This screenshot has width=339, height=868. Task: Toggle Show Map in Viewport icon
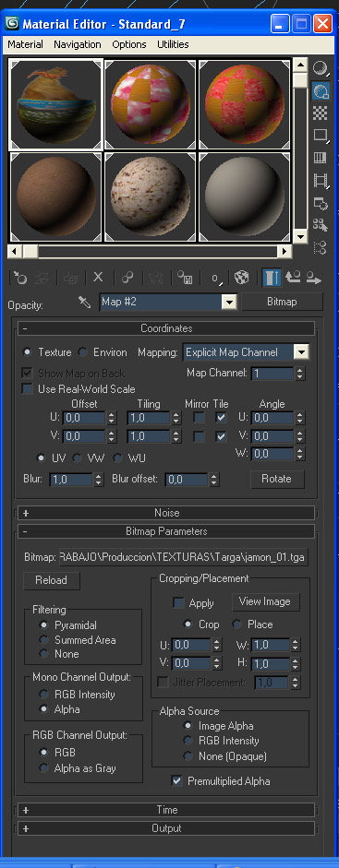pos(241,278)
